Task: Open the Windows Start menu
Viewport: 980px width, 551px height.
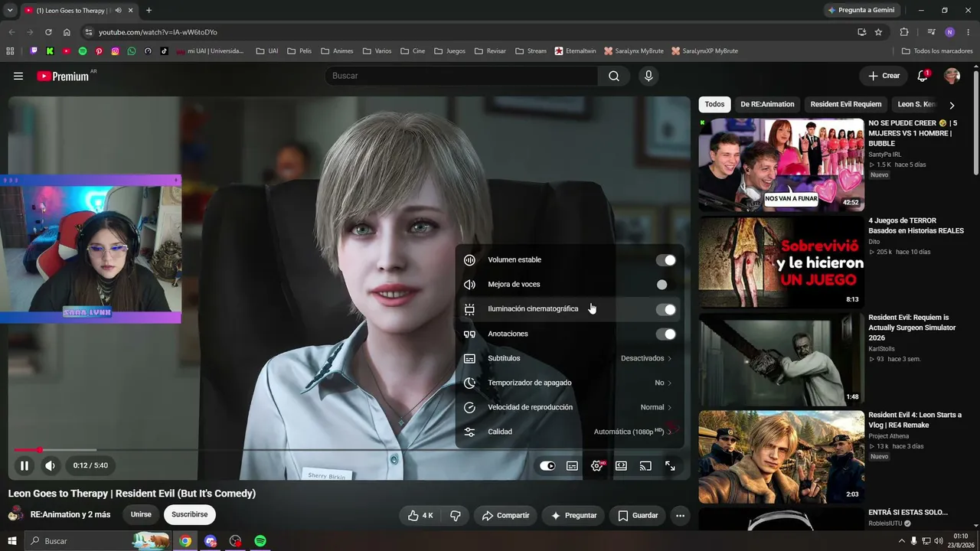Action: [12, 541]
